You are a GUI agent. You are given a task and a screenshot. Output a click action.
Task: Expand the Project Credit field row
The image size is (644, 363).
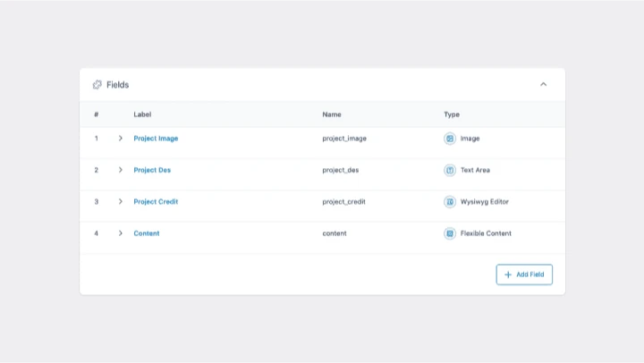[121, 202]
